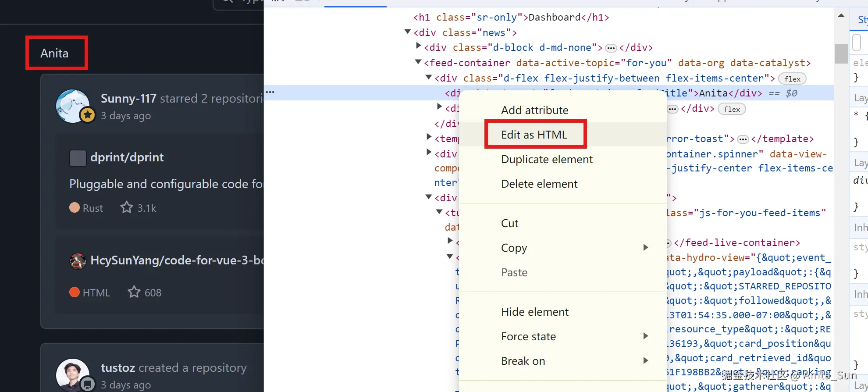Click ellipsis in the error-toast template
Viewport: 868px width, 392px height.
pos(743,139)
